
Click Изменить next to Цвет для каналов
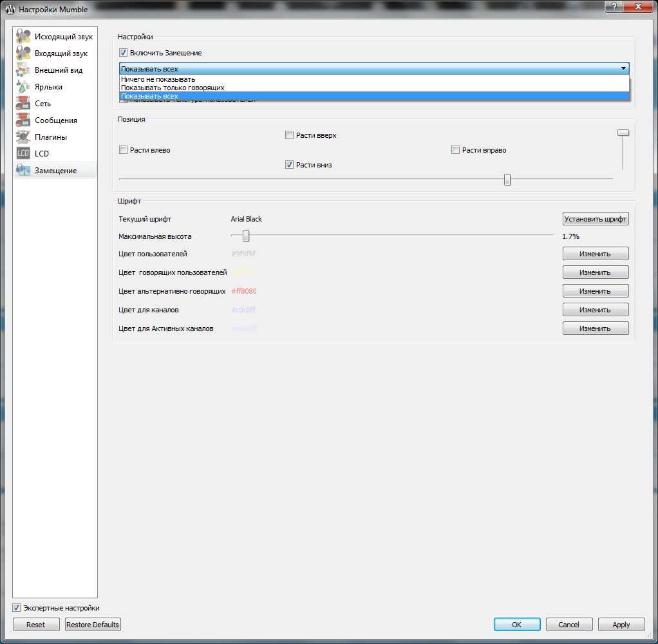click(595, 310)
